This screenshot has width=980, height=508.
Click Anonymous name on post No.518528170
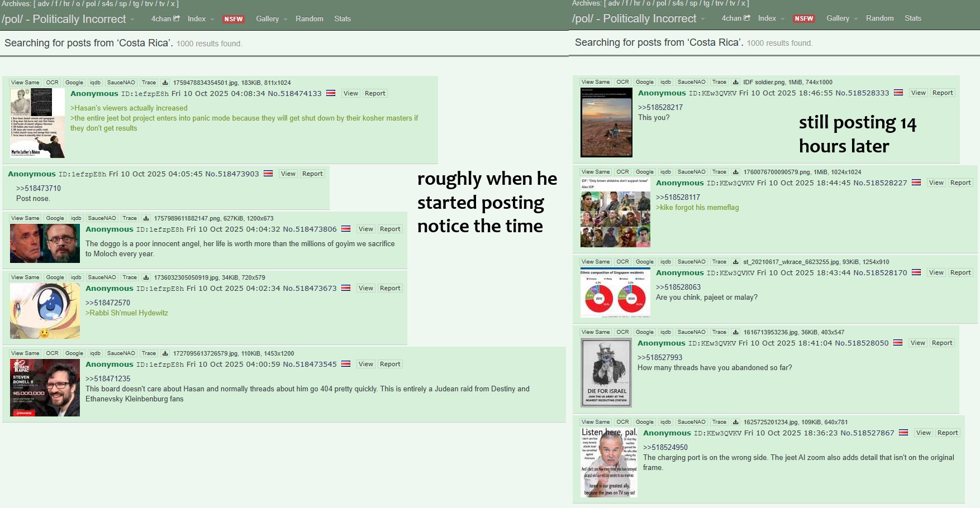(x=680, y=273)
